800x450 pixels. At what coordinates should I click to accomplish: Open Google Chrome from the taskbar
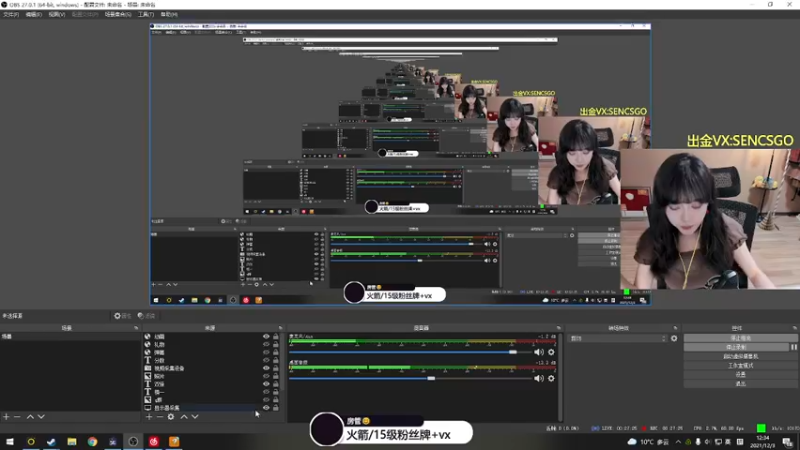click(x=92, y=441)
